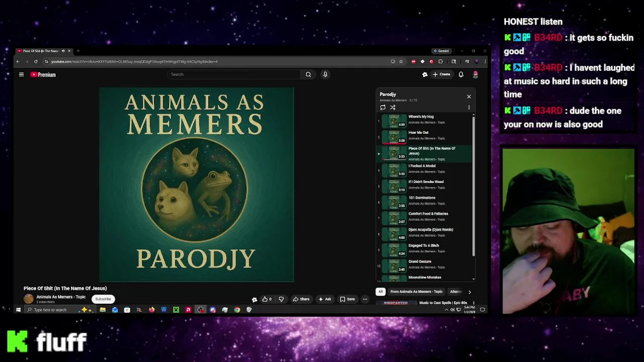Screen dimensions: 644x362
Task: Subscribe to Animals As Memers - Topic
Action: click(x=103, y=299)
